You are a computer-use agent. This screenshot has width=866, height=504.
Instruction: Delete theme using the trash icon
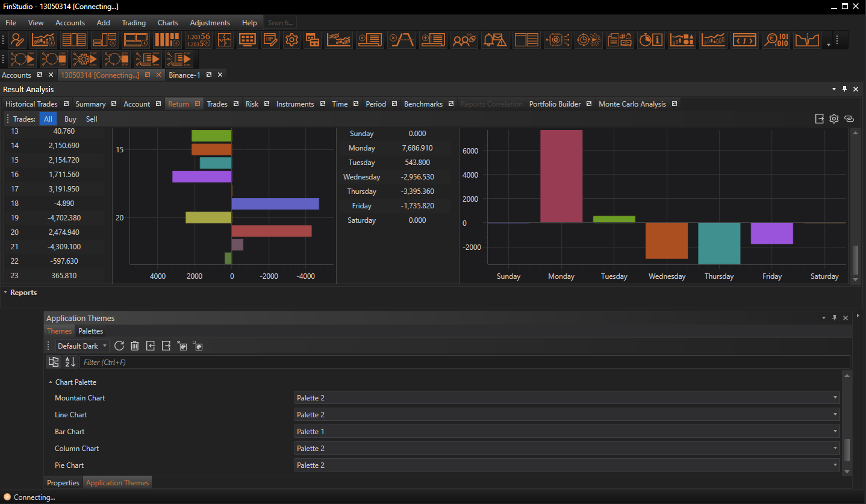click(135, 346)
